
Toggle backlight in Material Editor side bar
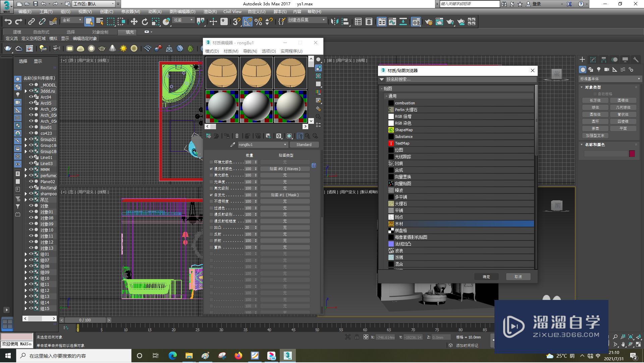coord(318,68)
